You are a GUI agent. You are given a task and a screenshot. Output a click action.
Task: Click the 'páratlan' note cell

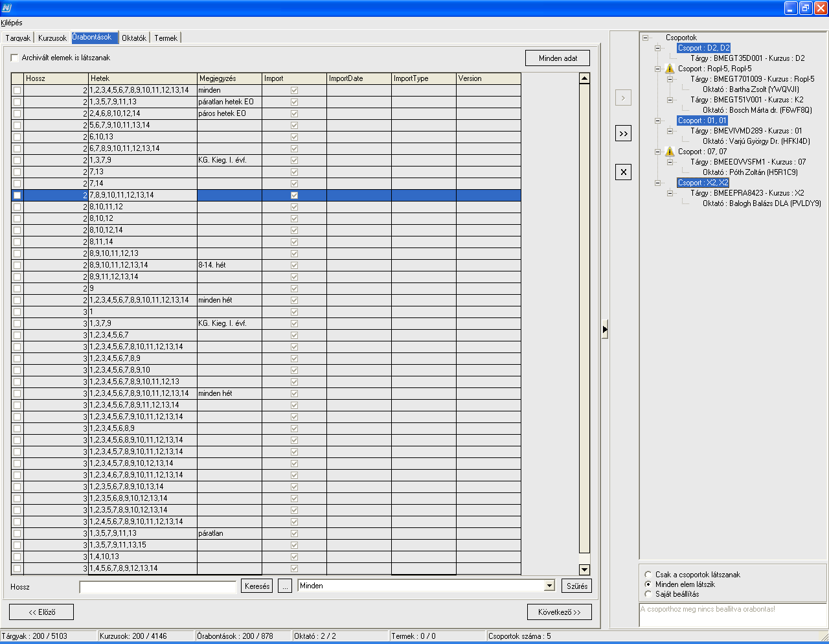229,533
